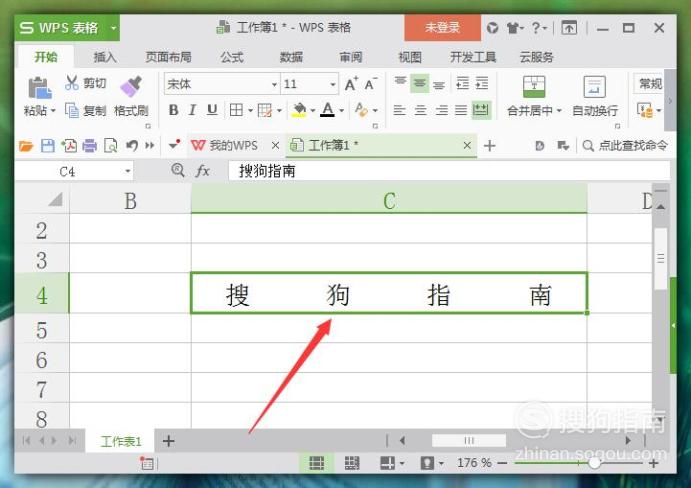This screenshot has width=691, height=488.
Task: Decrease font size with A- icon
Action: point(371,84)
